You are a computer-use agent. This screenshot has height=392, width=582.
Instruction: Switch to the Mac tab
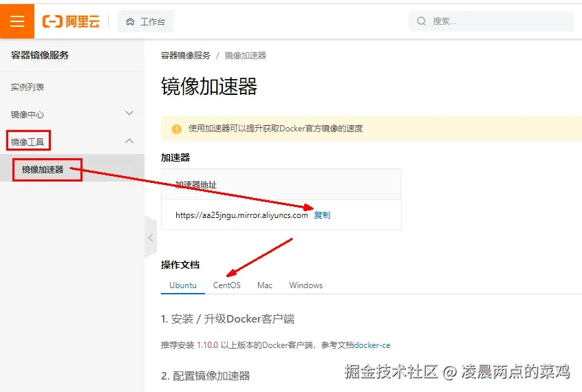pos(265,285)
